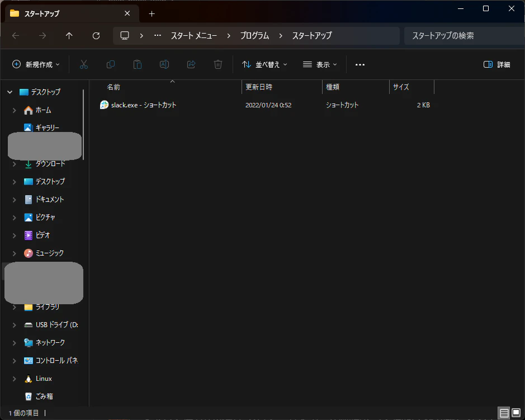This screenshot has width=525, height=420.
Task: Click the Share icon in toolbar
Action: (x=191, y=64)
